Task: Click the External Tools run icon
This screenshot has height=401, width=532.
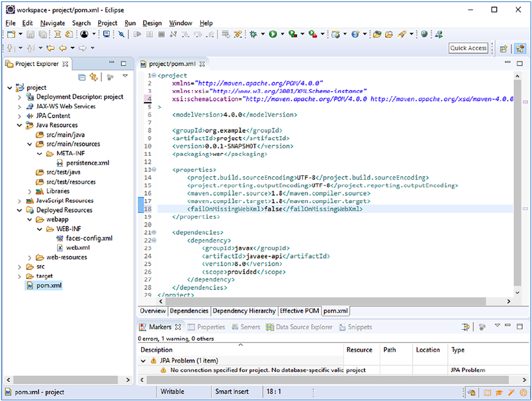Action: click(x=313, y=34)
